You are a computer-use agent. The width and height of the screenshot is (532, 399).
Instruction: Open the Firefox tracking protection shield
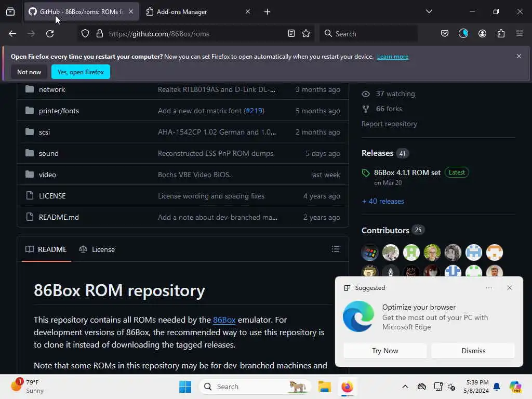[85, 34]
